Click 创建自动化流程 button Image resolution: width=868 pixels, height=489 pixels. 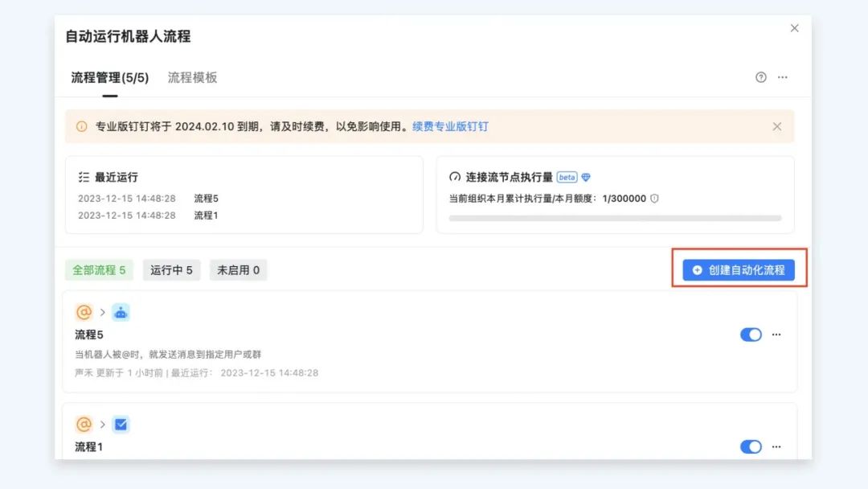coord(739,270)
